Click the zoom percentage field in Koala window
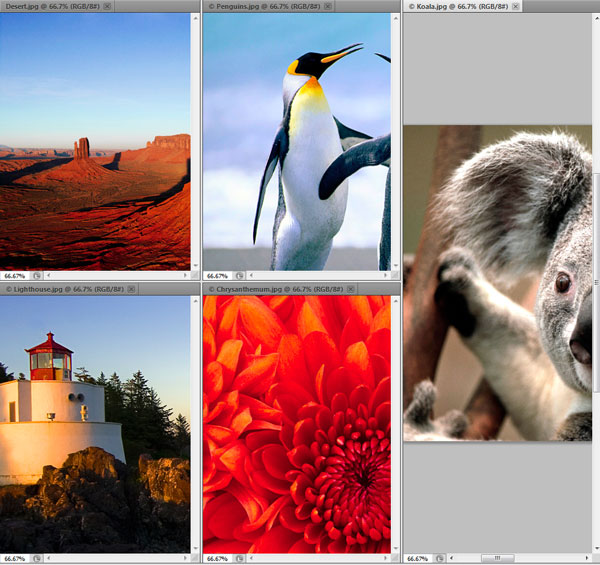600x565 pixels. pyautogui.click(x=417, y=558)
